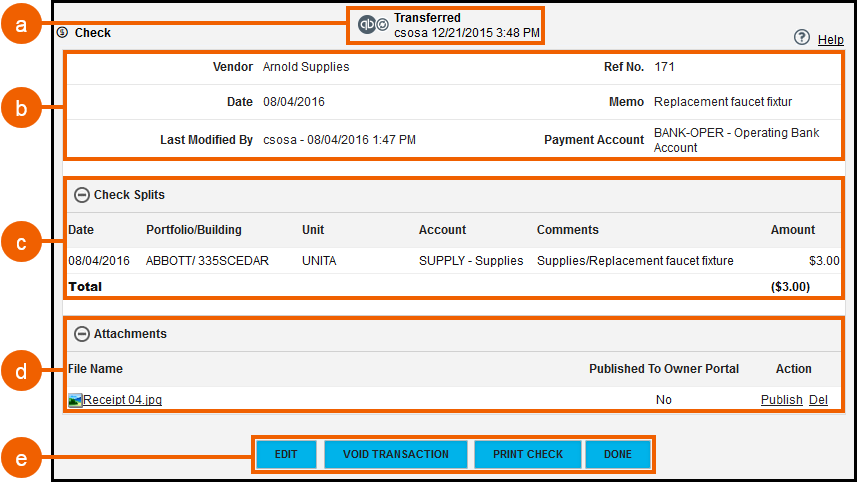Click the split row amount $3.00
The image size is (857, 482).
pos(824,261)
